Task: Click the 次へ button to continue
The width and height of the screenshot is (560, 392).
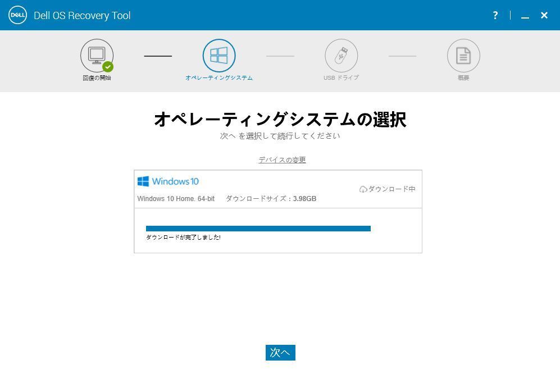Action: pos(280,353)
